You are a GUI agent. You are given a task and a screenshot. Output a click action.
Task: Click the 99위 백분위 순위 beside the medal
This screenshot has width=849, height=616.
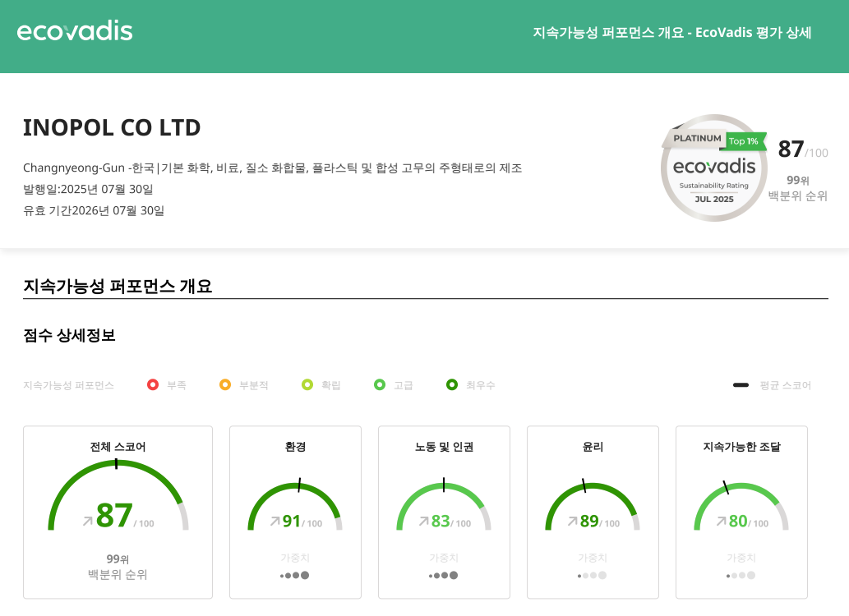tap(798, 188)
